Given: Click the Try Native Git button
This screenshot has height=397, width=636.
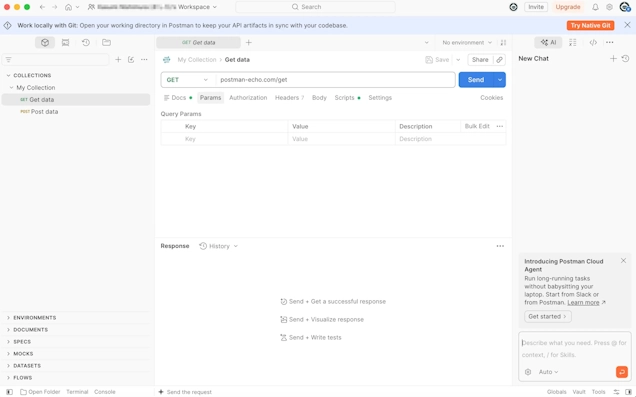Looking at the screenshot, I should pyautogui.click(x=590, y=26).
